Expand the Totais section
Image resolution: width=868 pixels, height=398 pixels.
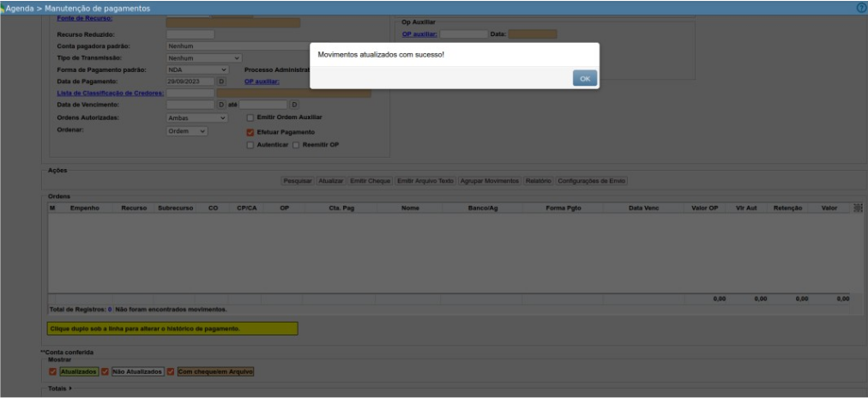pos(60,389)
